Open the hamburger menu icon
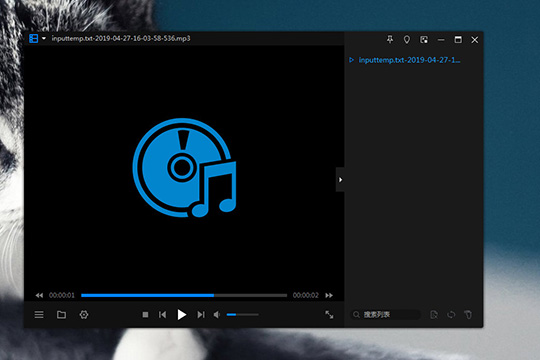This screenshot has height=360, width=540. click(39, 315)
